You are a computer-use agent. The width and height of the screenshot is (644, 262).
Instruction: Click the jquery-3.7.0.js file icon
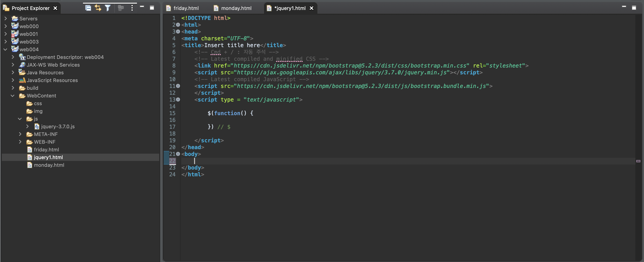click(x=37, y=127)
